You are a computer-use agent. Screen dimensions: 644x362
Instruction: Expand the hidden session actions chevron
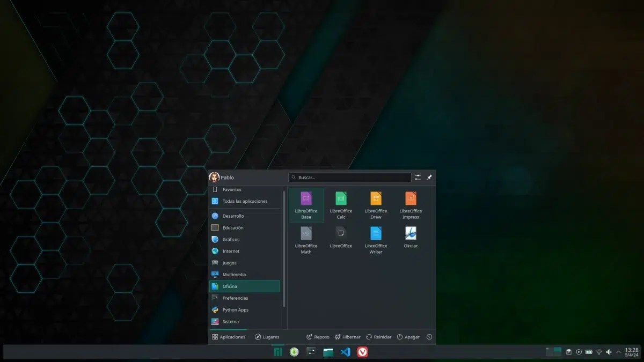[x=429, y=337]
